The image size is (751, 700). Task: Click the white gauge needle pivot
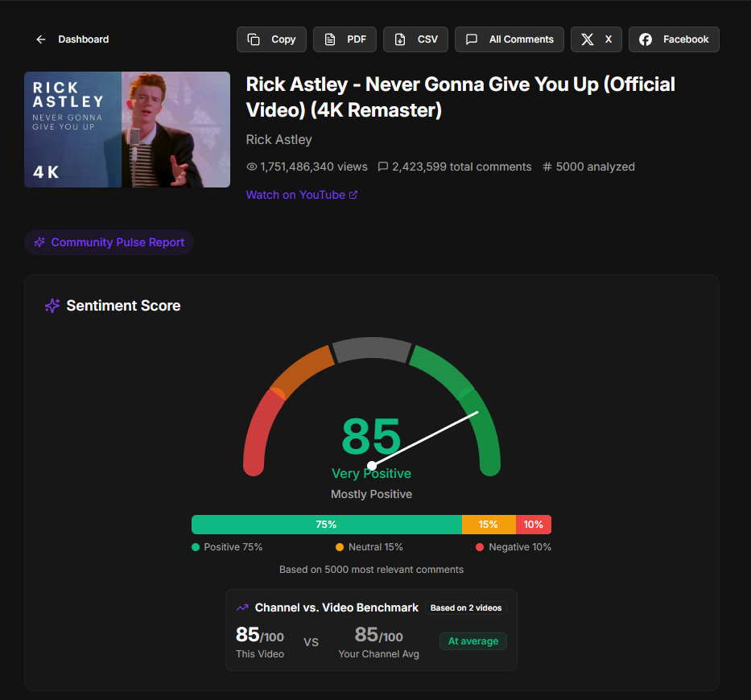click(x=372, y=465)
